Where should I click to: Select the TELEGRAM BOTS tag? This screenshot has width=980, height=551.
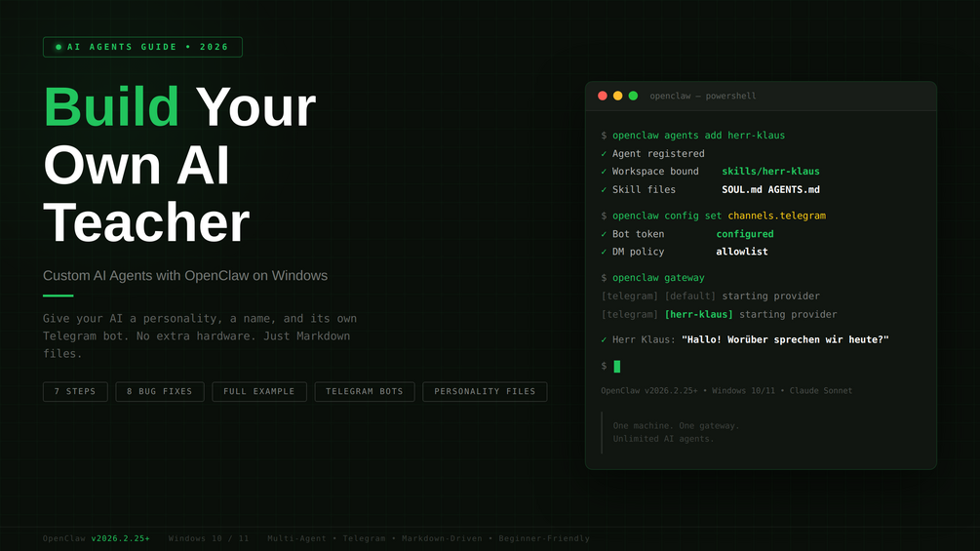pos(365,392)
